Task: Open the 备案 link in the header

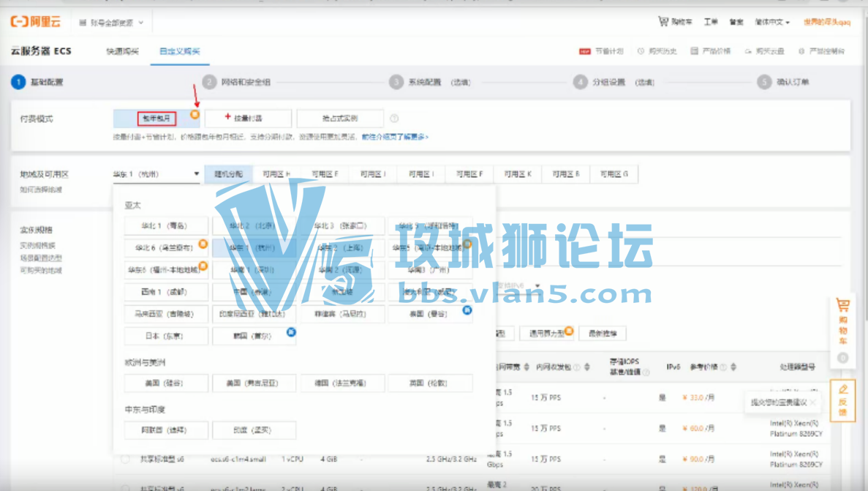Action: coord(736,22)
